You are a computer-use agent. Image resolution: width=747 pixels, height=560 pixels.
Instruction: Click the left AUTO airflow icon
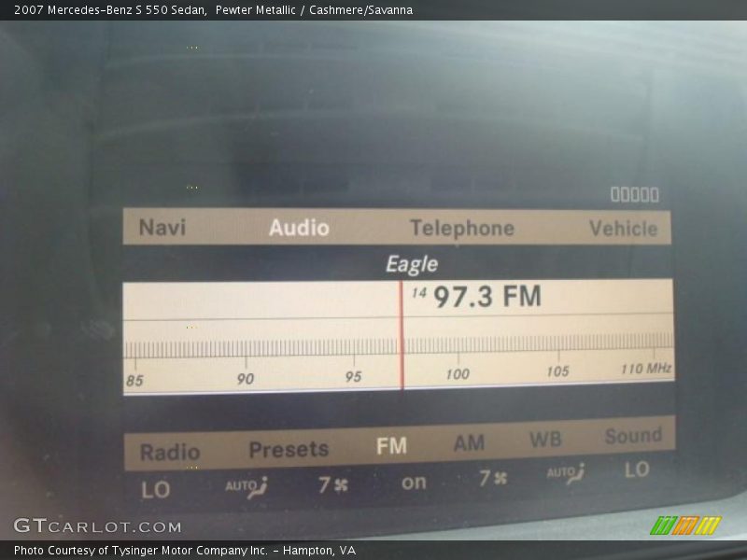point(246,486)
